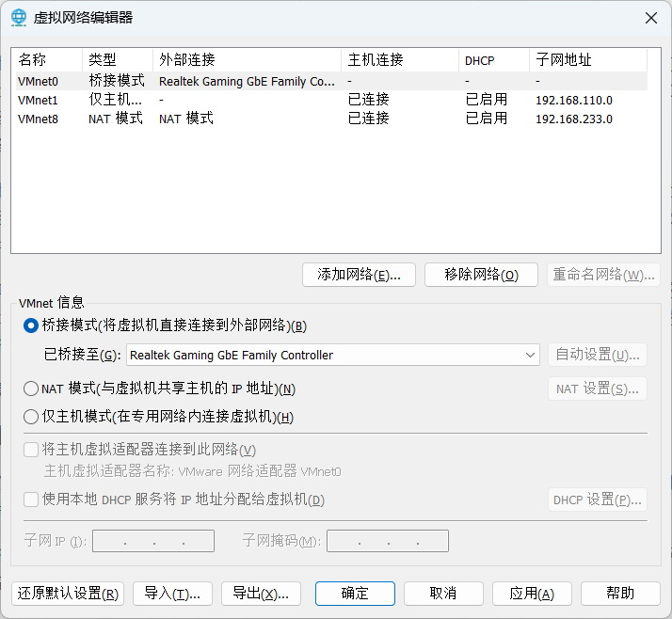Click 重命名网络 button
The image size is (672, 619).
603,275
